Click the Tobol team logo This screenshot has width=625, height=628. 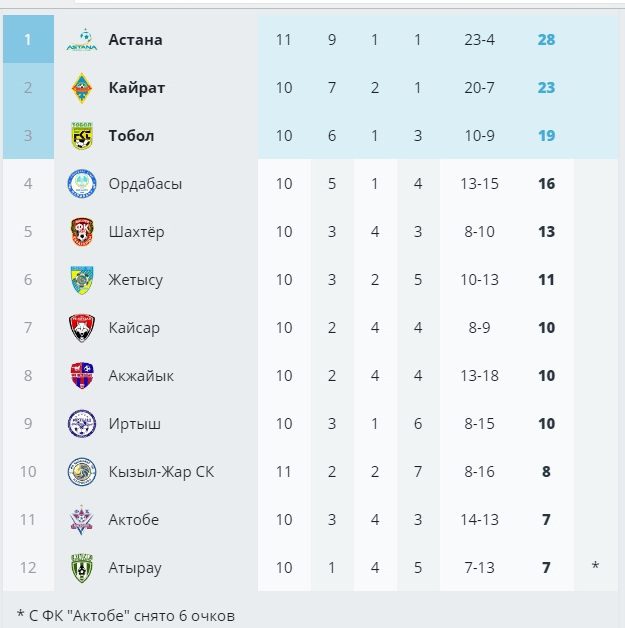pos(82,136)
